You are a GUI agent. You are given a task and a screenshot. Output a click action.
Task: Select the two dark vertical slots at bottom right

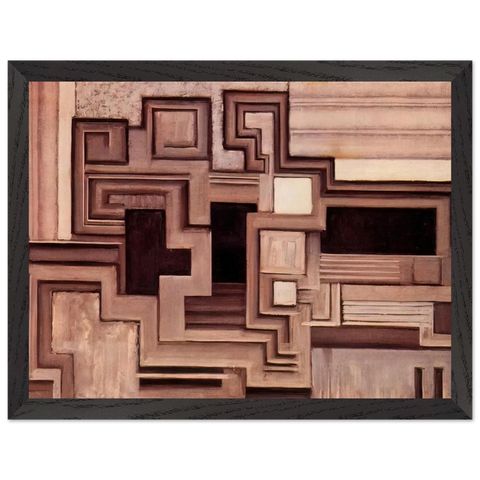coord(429,382)
